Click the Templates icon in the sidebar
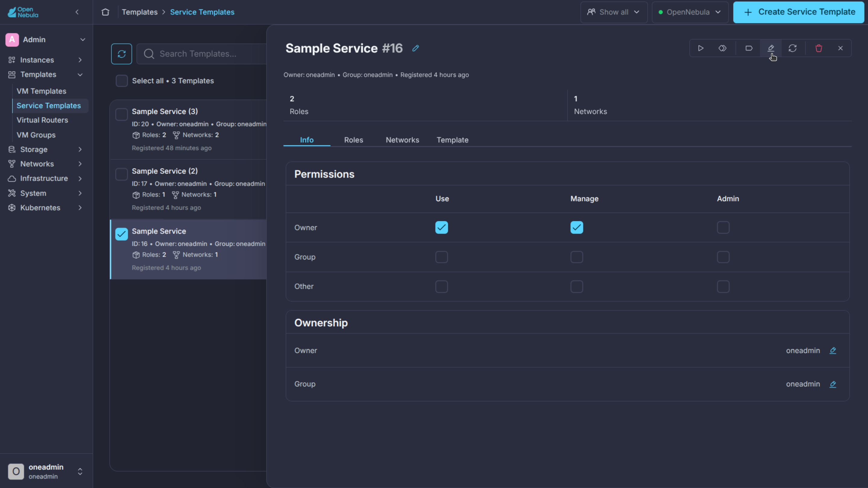Image resolution: width=868 pixels, height=488 pixels. pos(12,75)
